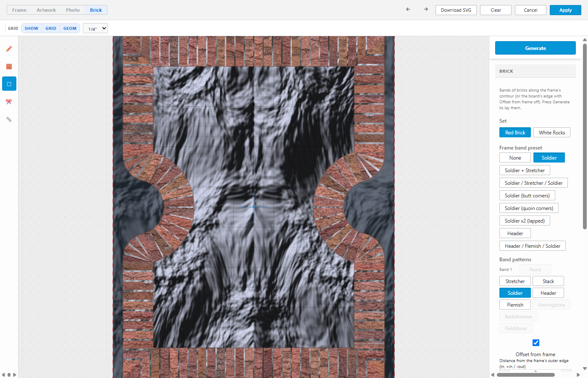Screen dimensions: 588x378
Task: Set band pattern to Soldier
Action: click(x=515, y=293)
